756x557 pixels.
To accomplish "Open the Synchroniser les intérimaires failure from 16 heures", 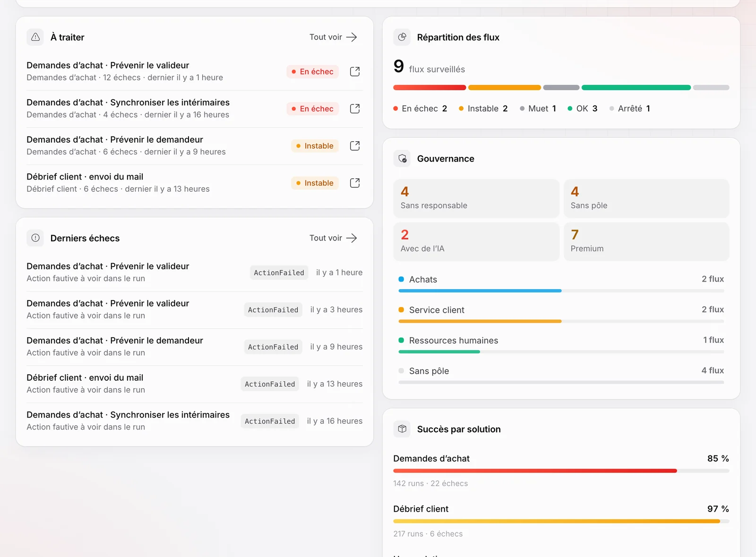I will 195,421.
